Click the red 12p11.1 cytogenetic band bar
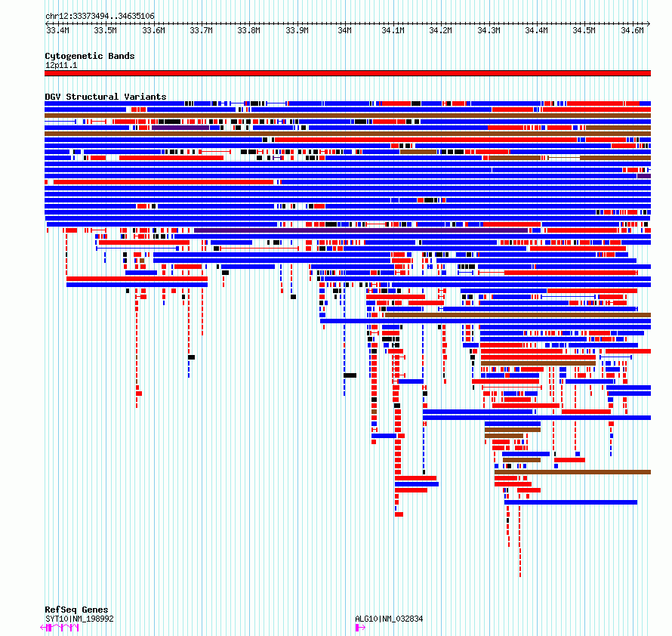Screen dimensions: 672x636 point(347,73)
